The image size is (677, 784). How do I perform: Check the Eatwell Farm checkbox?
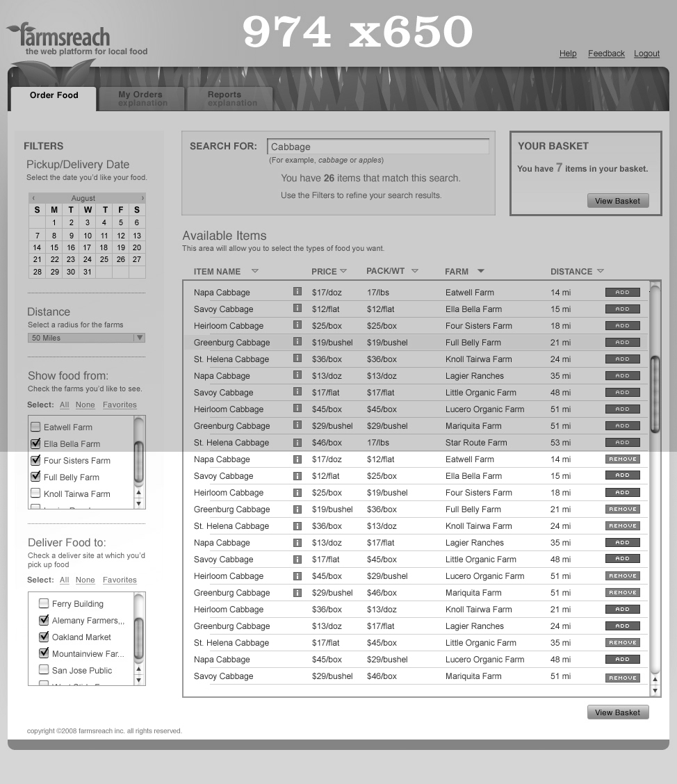tap(35, 427)
